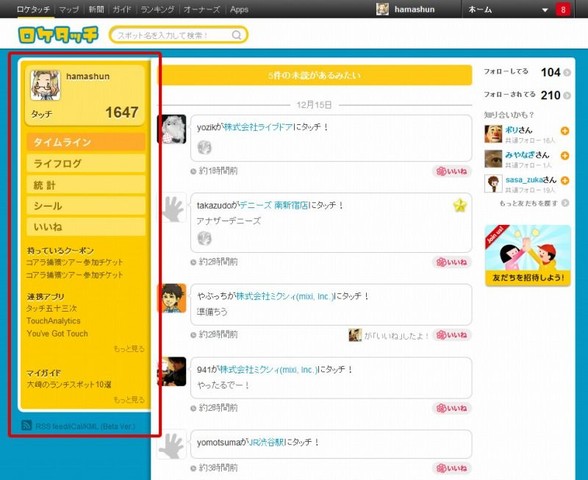Click the 5件の未読があるみたい banner

315,75
